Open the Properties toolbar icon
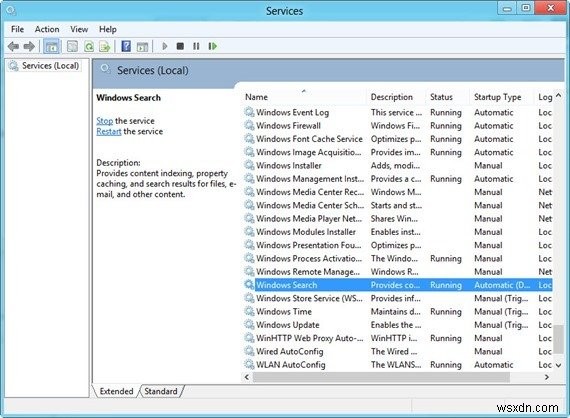Viewport: 570px width, 418px height. (72, 46)
